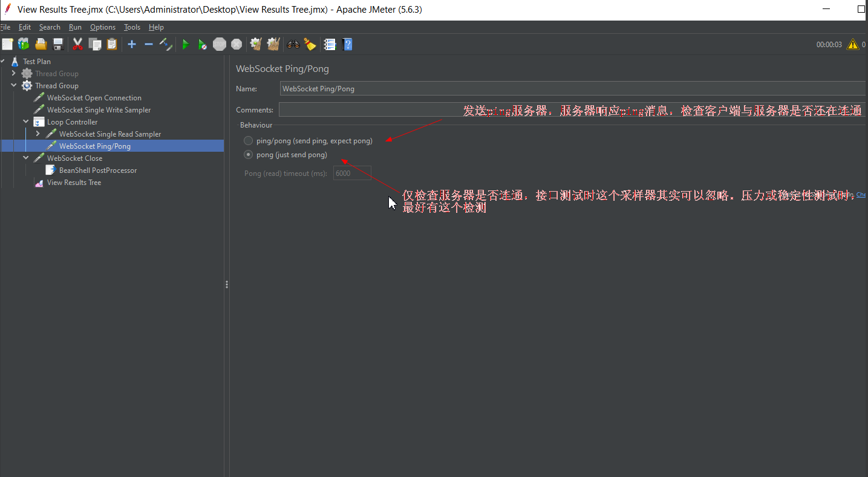868x477 pixels.
Task: Expand the disabled Thread Group node
Action: tap(14, 73)
